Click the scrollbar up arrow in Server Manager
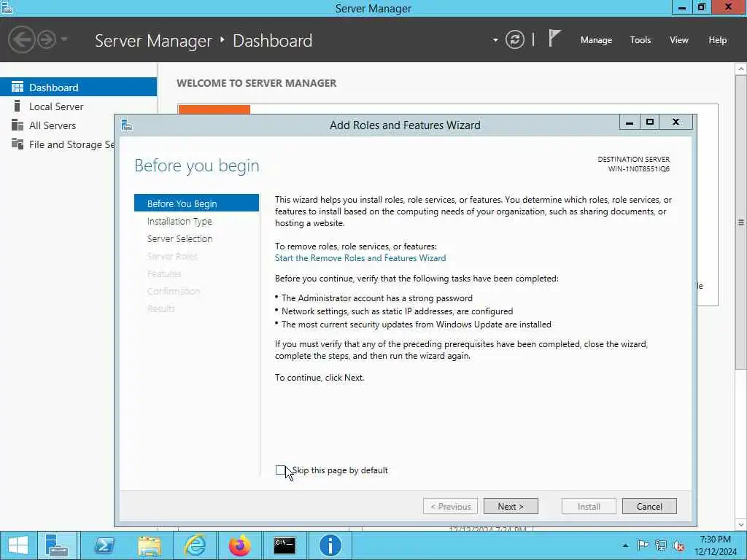Viewport: 747px width, 560px height. pyautogui.click(x=741, y=69)
